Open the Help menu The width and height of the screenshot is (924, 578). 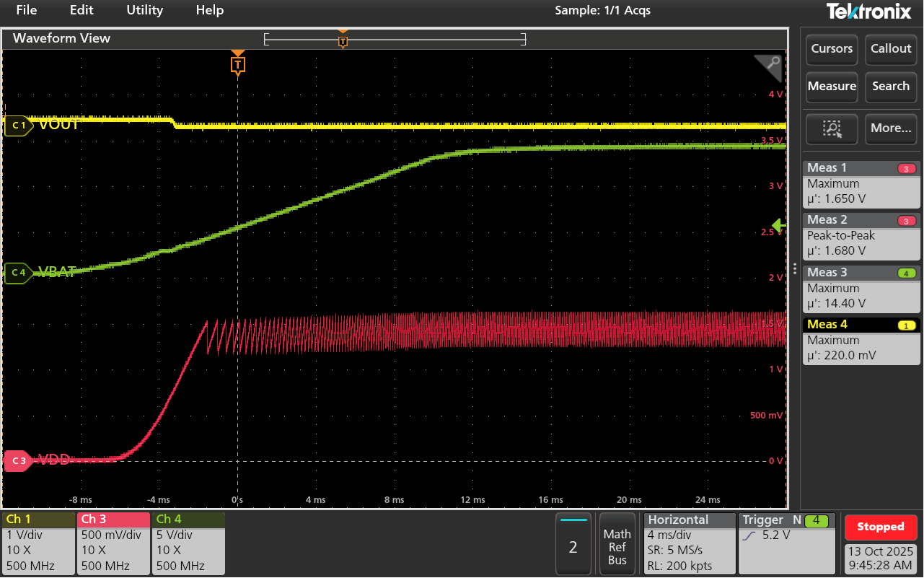[210, 10]
